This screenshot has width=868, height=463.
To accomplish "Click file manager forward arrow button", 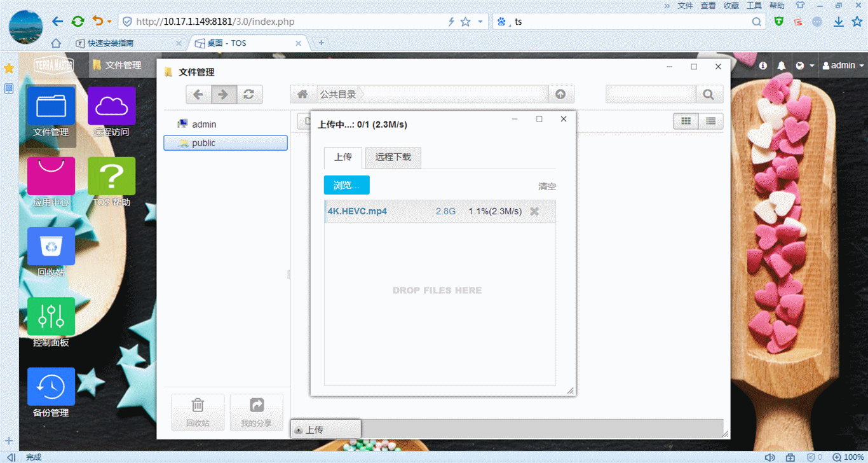I will point(224,95).
